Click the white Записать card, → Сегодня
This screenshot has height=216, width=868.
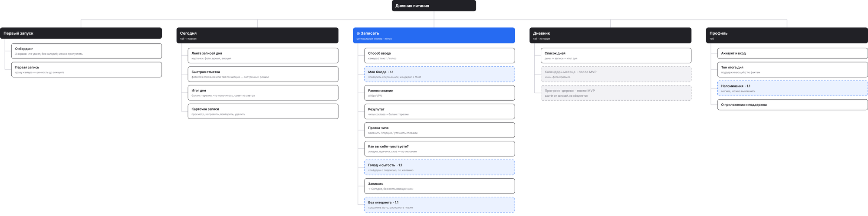440,186
